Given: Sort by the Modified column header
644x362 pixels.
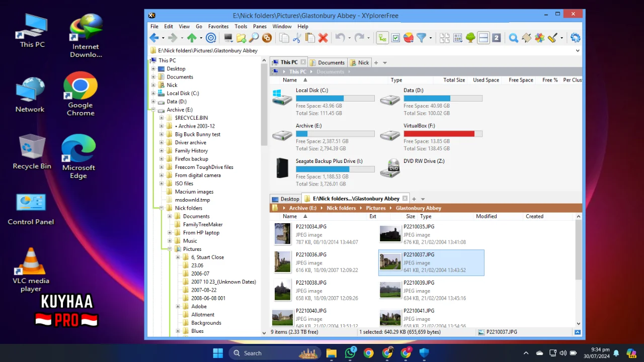Looking at the screenshot, I should (487, 216).
